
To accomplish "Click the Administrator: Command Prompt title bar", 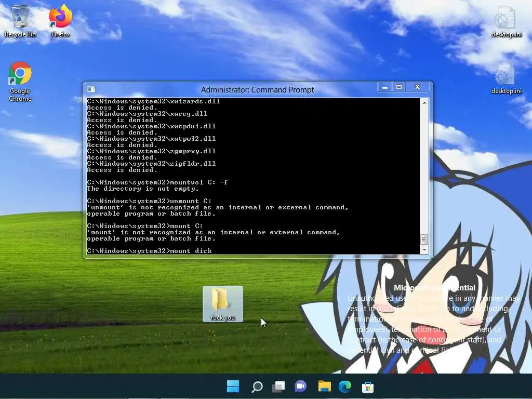I will (258, 89).
